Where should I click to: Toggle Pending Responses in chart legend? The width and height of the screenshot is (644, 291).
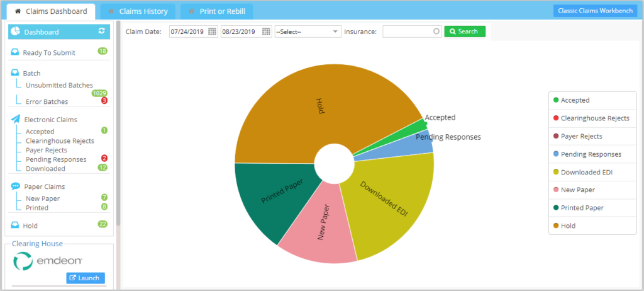(592, 154)
